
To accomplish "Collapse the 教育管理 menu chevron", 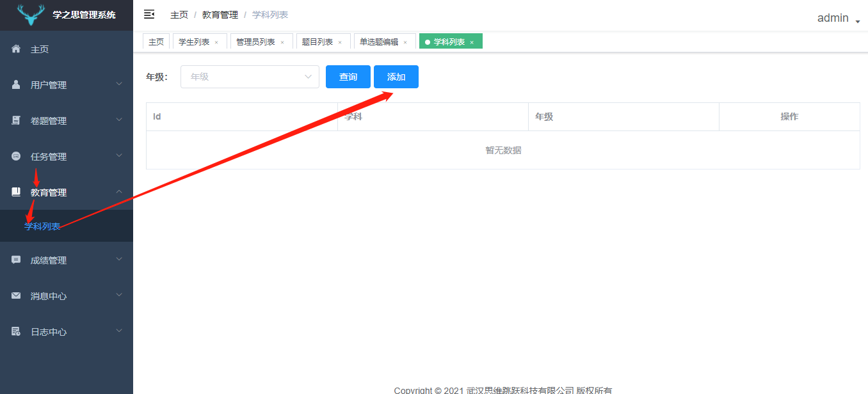I will click(x=119, y=191).
